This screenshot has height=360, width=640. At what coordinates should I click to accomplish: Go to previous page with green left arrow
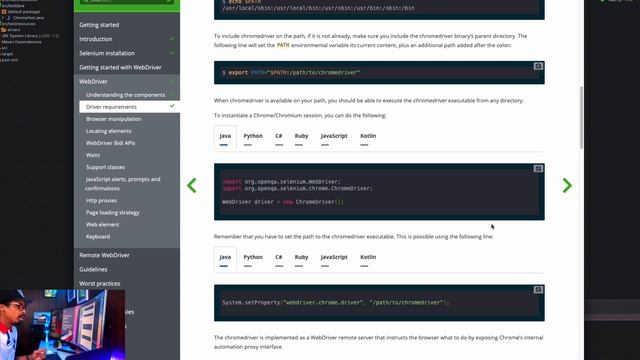[x=192, y=185]
